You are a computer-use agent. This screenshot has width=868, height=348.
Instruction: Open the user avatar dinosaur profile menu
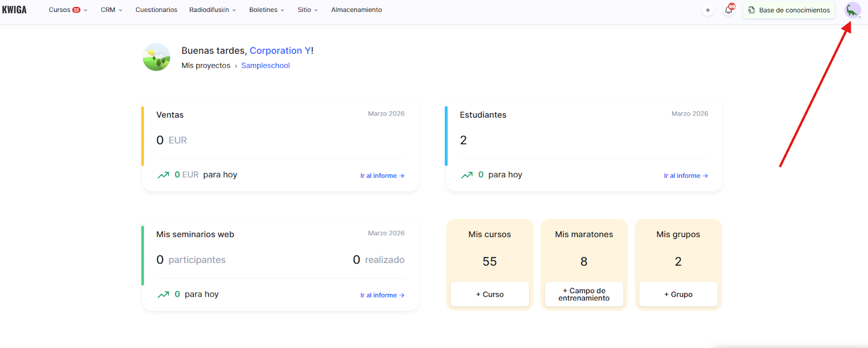coord(852,10)
